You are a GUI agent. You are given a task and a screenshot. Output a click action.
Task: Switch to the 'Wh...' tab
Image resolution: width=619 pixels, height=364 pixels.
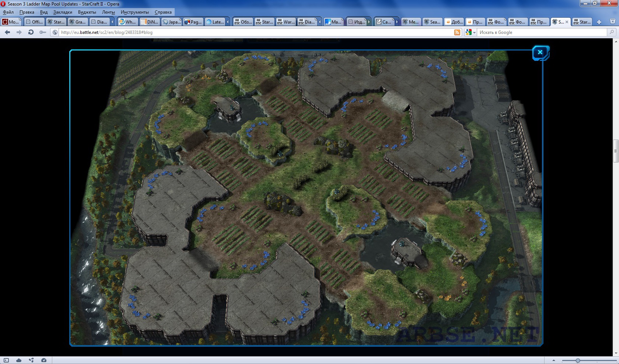pos(127,22)
